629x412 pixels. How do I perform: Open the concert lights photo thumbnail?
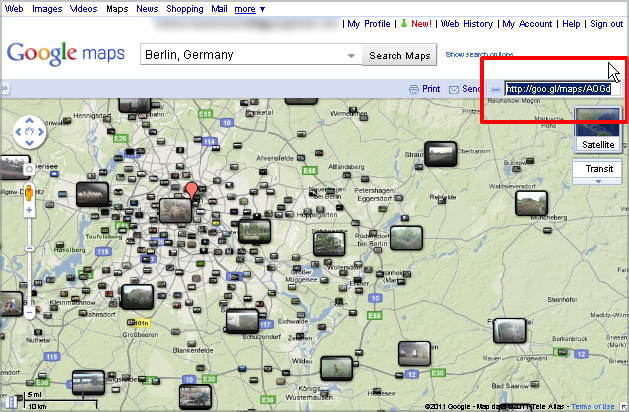click(x=92, y=194)
